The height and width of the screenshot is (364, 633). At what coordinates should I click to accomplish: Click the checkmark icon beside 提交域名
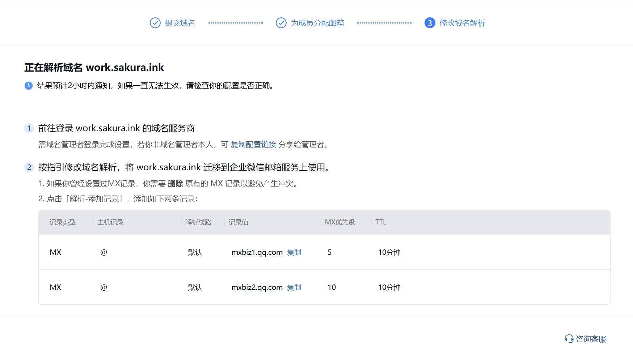pos(155,23)
